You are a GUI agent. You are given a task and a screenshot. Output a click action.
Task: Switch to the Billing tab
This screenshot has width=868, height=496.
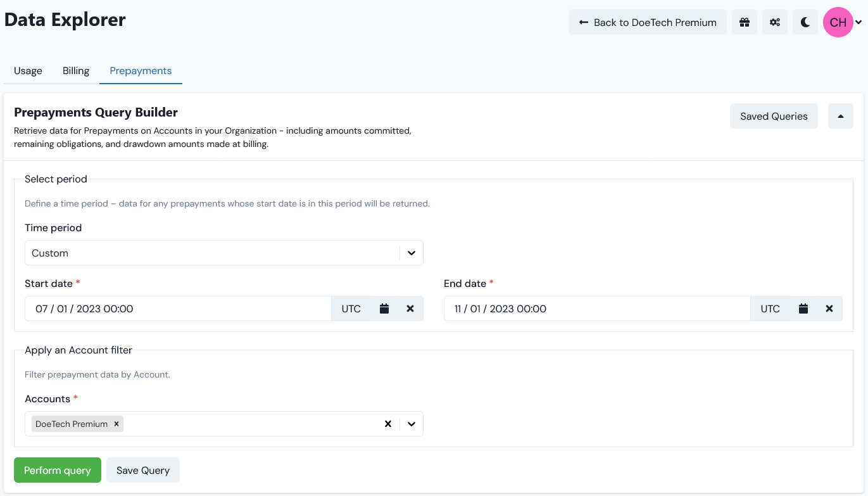coord(75,70)
